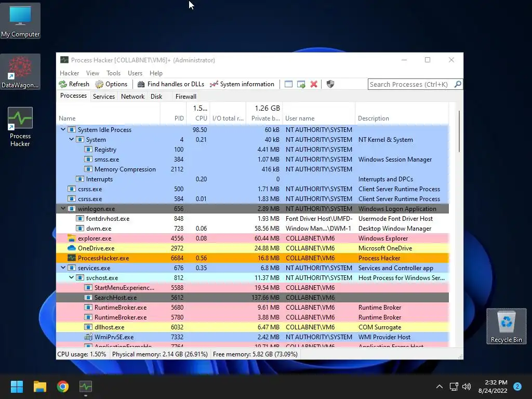Open the Hacker menu
Image resolution: width=532 pixels, height=399 pixels.
pos(69,73)
